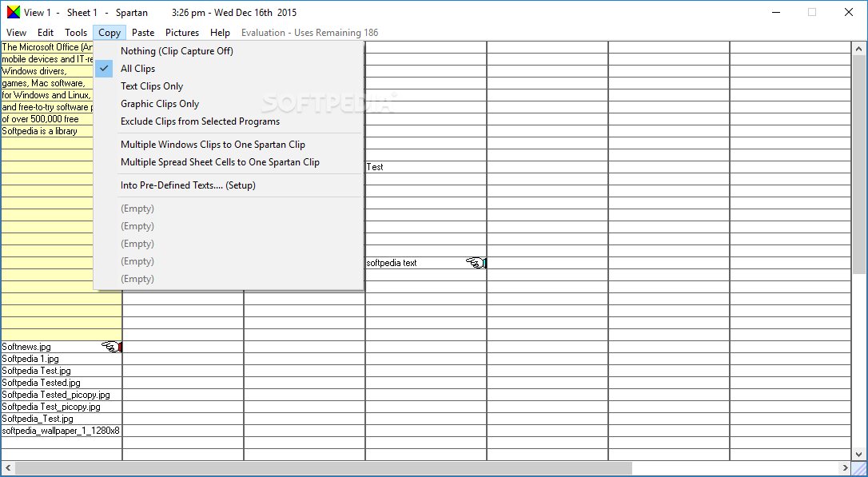Click the pointing hand icon beside softpedia text
This screenshot has height=477, width=868.
476,263
